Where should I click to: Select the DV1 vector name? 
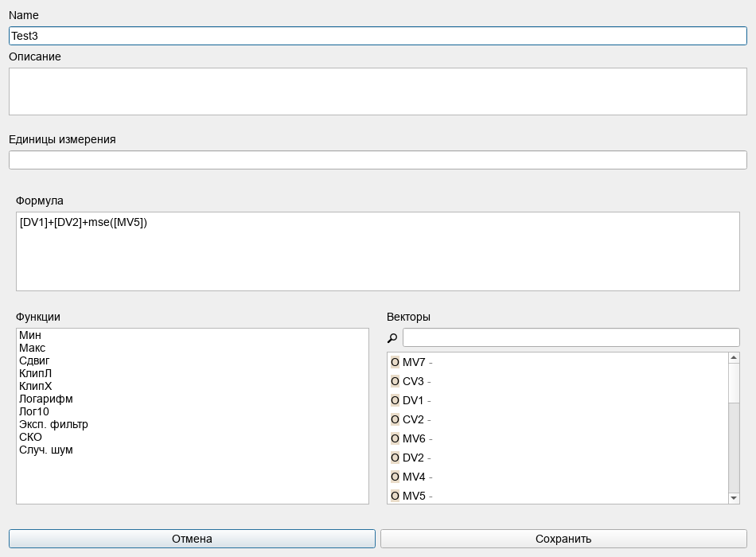pyautogui.click(x=413, y=400)
